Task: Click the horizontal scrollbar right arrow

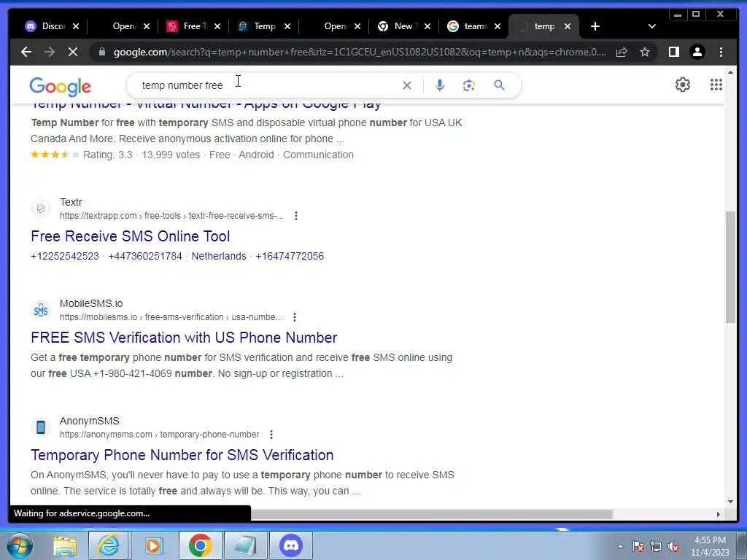Action: 719,514
